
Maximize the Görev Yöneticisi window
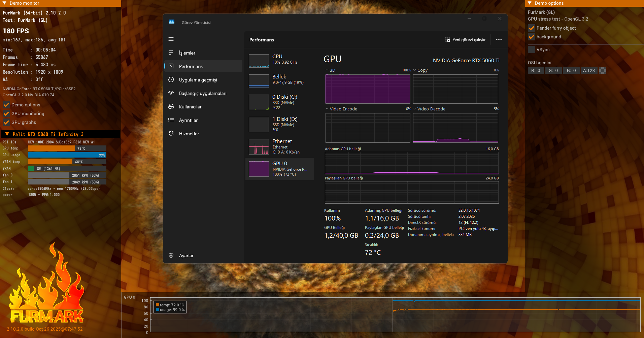coord(484,19)
